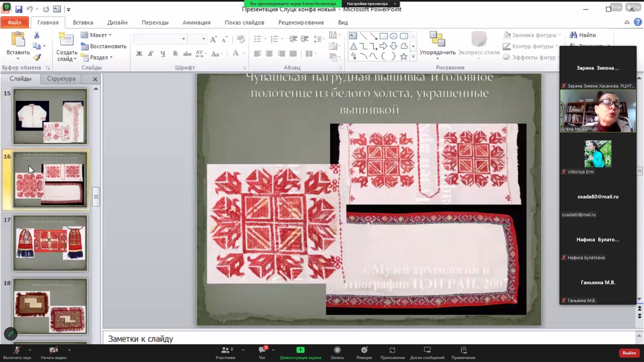The height and width of the screenshot is (362, 644).
Task: Click the Clear formatting icon
Action: click(241, 39)
